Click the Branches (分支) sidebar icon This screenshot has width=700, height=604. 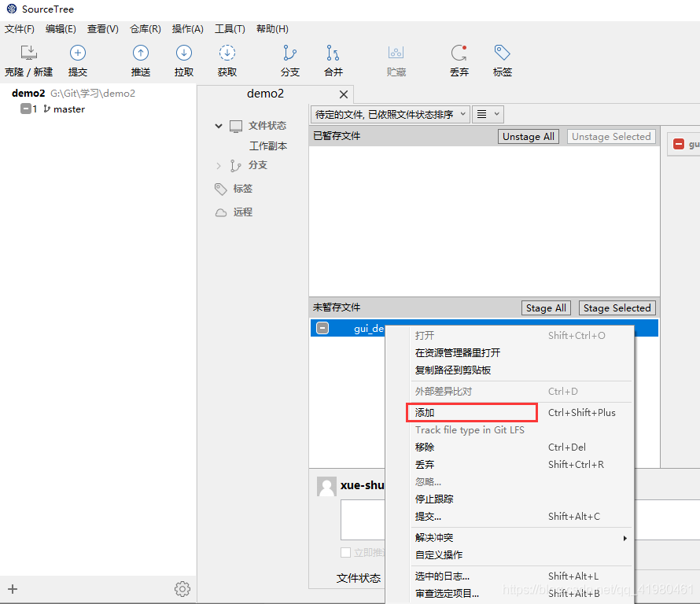[x=236, y=166]
